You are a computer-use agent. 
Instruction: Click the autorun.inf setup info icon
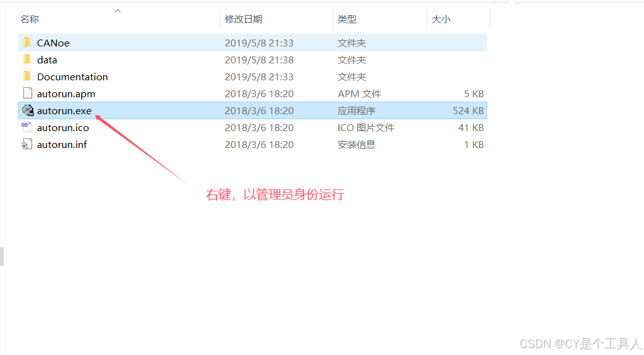27,144
